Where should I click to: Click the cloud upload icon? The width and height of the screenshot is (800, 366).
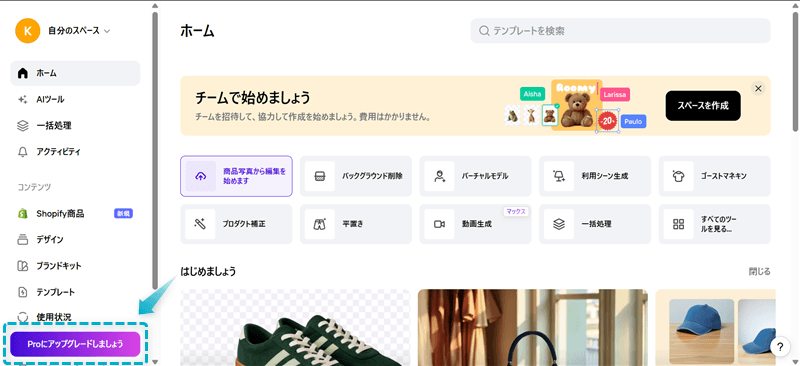coord(201,176)
